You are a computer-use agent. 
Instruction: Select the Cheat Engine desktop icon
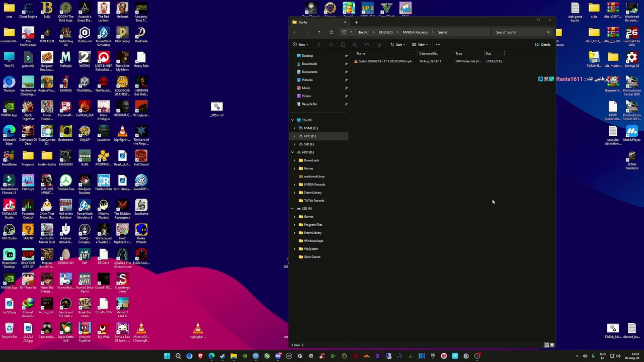[x=28, y=11]
